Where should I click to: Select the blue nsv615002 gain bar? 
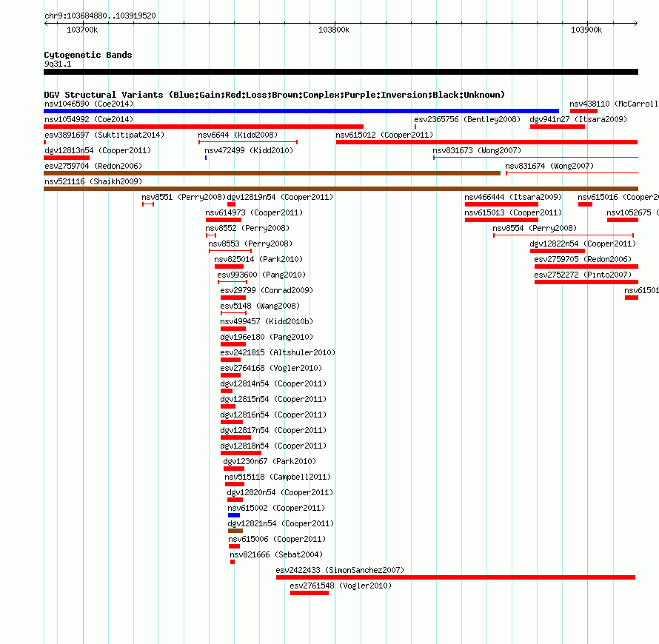pyautogui.click(x=234, y=515)
